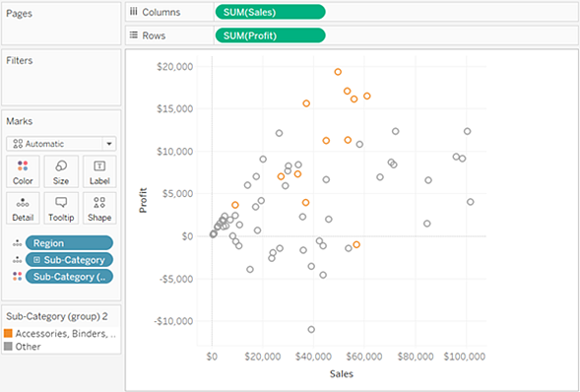
Task: Click the gray Other legend swatch
Action: 8,347
